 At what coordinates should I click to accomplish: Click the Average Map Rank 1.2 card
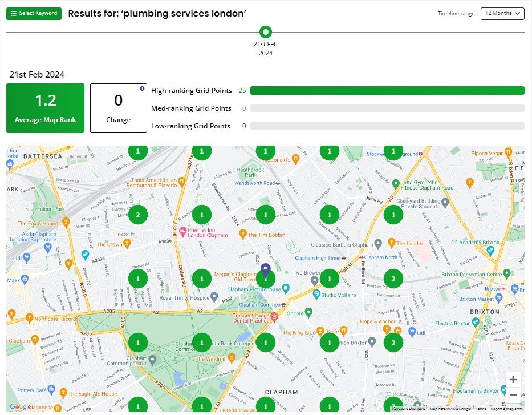coord(45,108)
